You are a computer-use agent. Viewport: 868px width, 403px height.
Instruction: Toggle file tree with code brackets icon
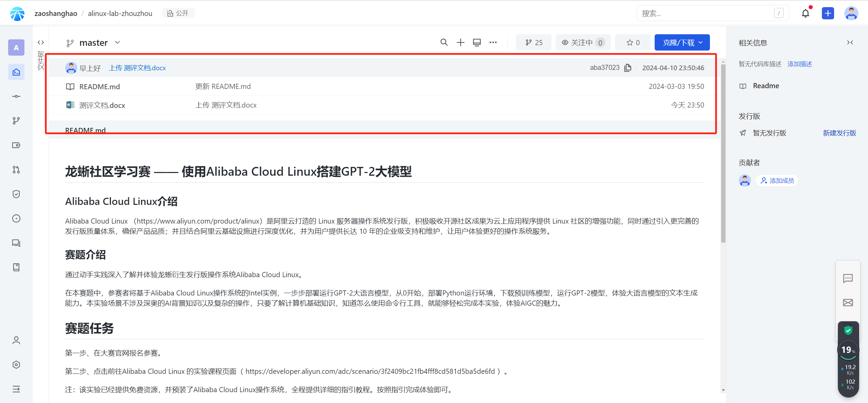[41, 42]
